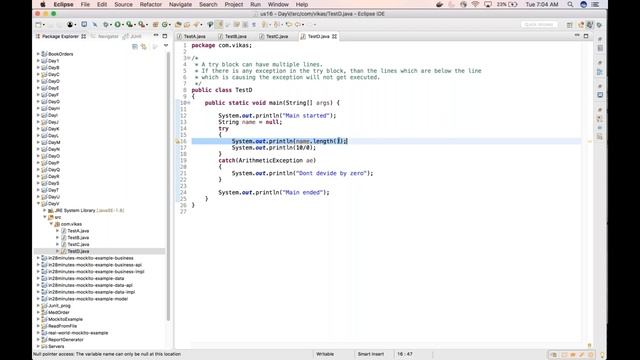This screenshot has height=360, width=640.
Task: Click the Wi-Fi icon in menu bar
Action: coord(475,4)
